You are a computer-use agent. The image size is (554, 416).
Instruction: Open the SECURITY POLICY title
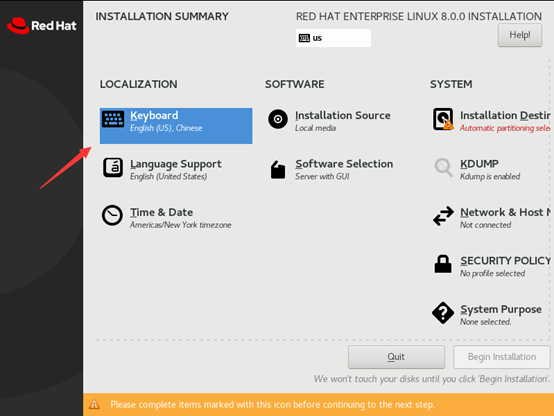tap(505, 261)
